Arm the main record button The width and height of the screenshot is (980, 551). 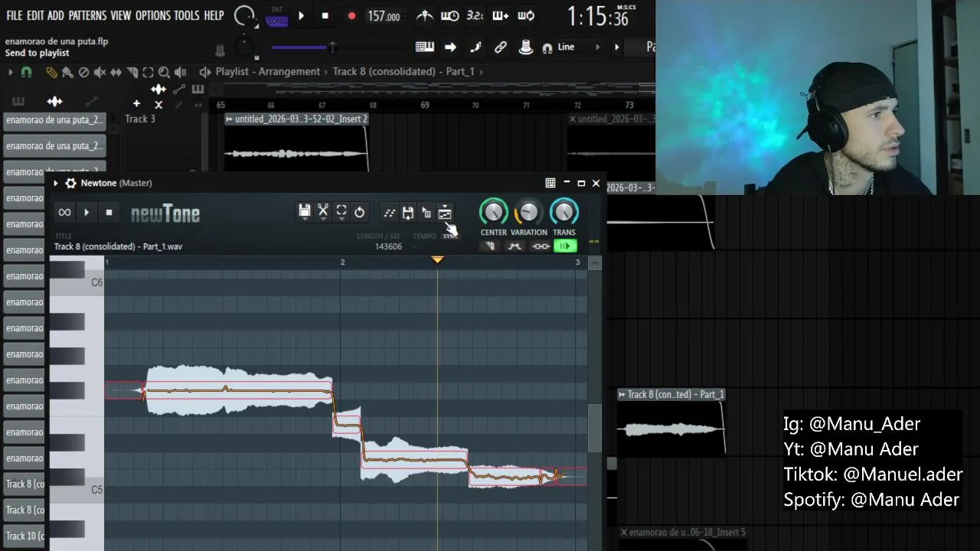(351, 16)
